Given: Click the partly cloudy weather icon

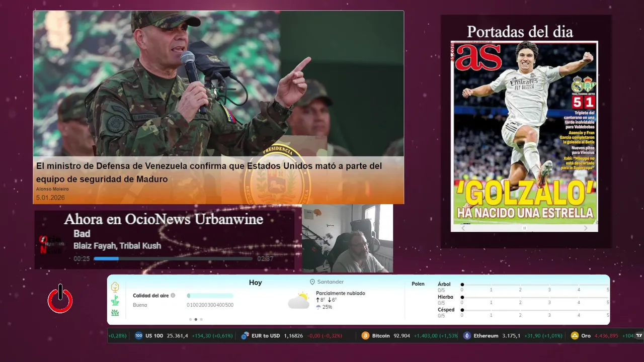Looking at the screenshot, I should [299, 301].
